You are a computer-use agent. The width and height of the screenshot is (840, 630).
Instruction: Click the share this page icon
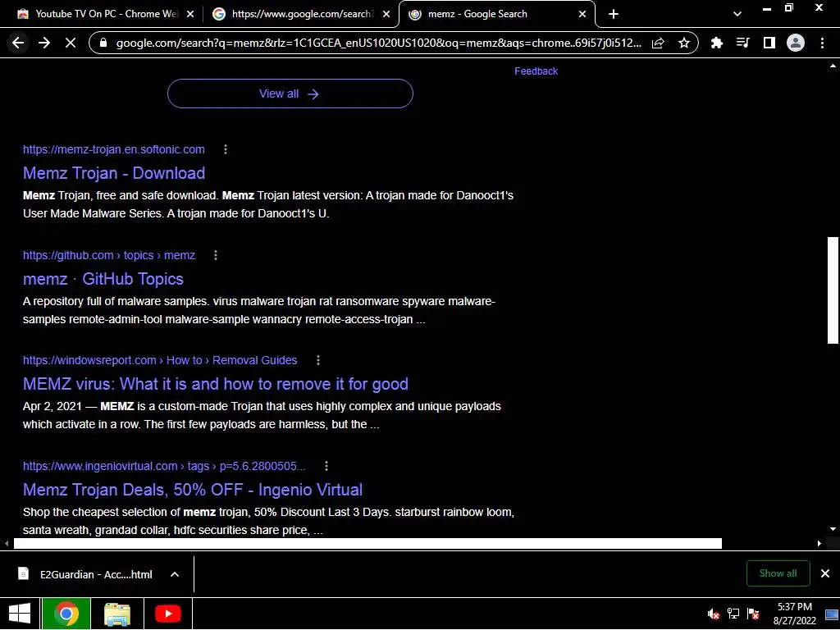(x=658, y=43)
